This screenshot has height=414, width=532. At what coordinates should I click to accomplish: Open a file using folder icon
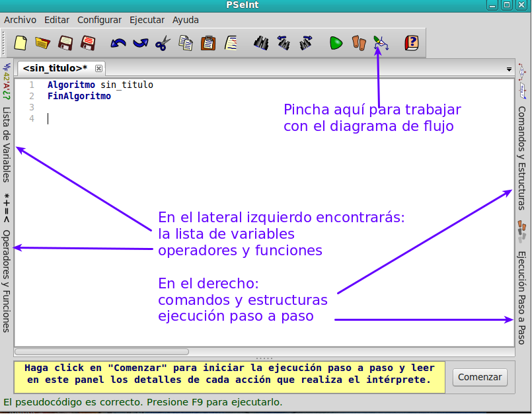pyautogui.click(x=42, y=43)
